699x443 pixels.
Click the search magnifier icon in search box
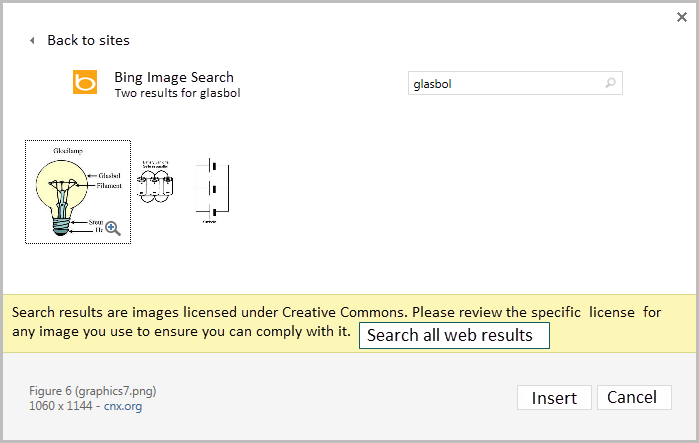(611, 84)
